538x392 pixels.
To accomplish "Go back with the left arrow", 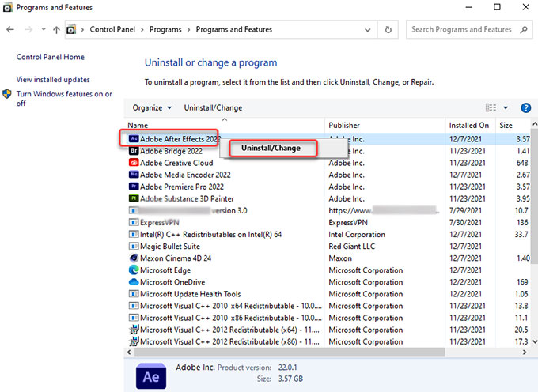I will pos(10,30).
